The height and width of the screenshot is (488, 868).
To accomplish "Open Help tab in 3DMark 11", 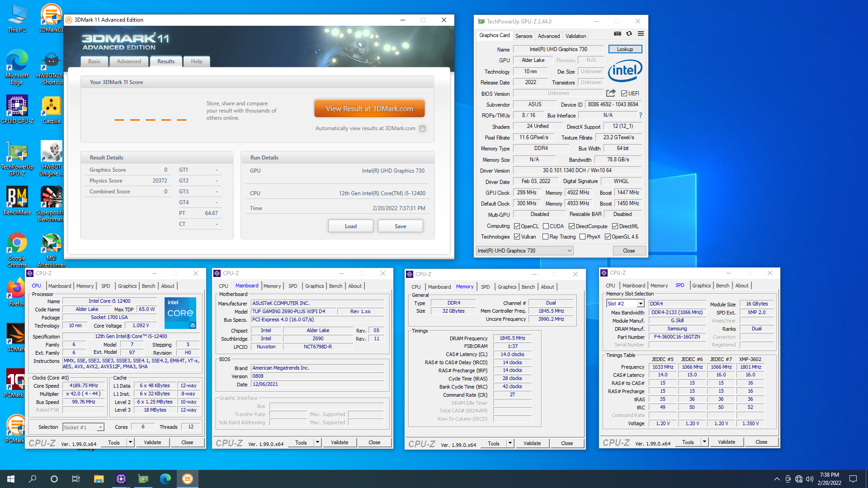I will [x=197, y=61].
